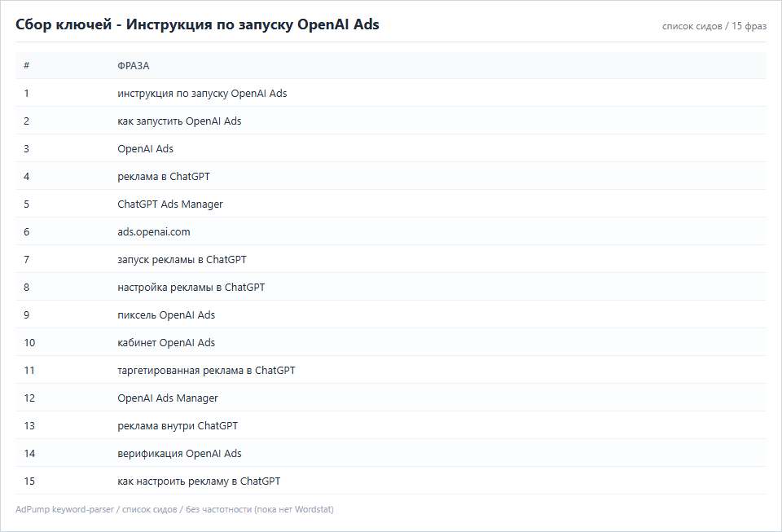Select phrase "реклама внутри ChatGPT"
This screenshot has width=782, height=532.
pos(178,426)
